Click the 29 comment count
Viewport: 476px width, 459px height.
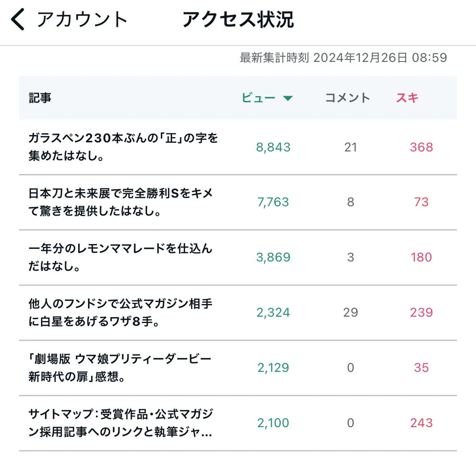tap(351, 313)
